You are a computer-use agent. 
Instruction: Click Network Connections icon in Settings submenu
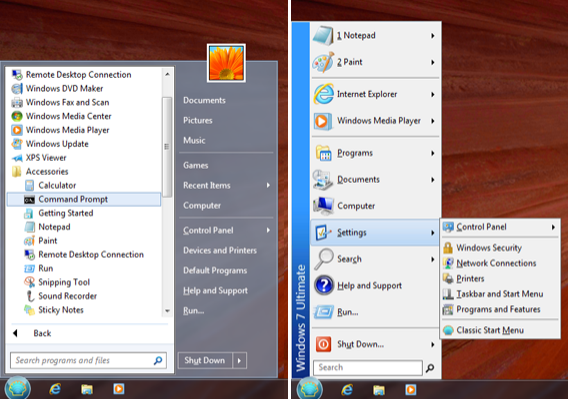click(x=448, y=263)
